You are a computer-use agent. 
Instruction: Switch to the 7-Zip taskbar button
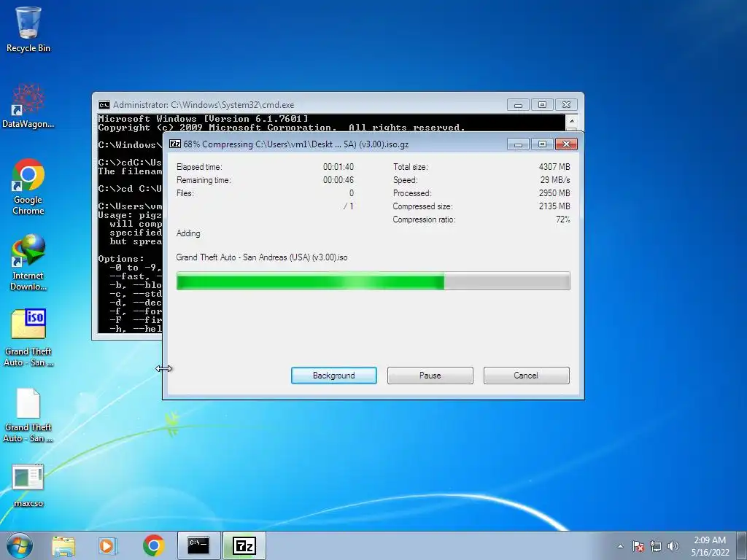point(244,545)
